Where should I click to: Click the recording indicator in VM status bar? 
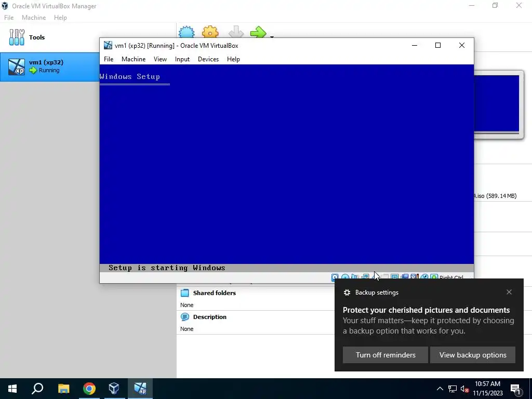click(404, 277)
